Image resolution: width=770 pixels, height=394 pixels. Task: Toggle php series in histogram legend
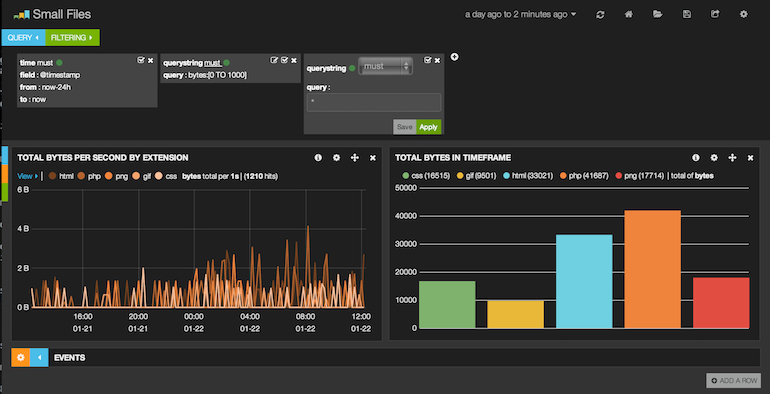(89, 176)
